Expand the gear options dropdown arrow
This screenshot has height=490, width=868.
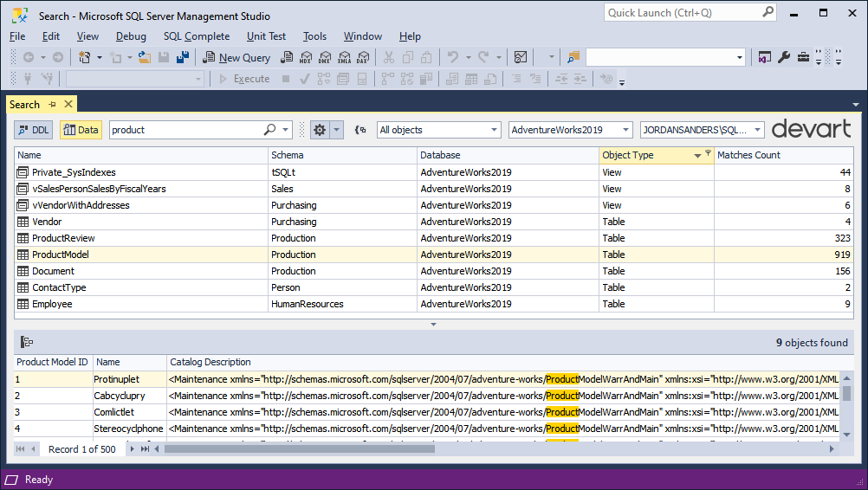pos(337,130)
